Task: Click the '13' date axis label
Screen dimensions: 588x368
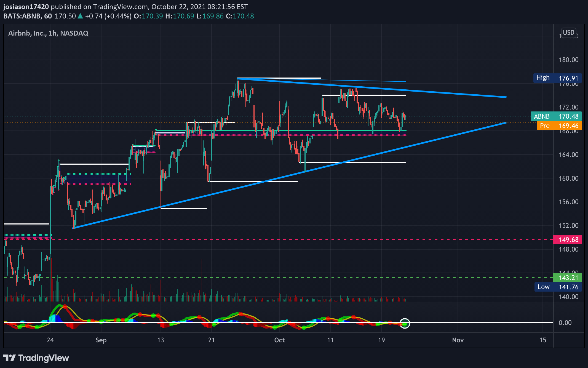Action: coord(161,340)
